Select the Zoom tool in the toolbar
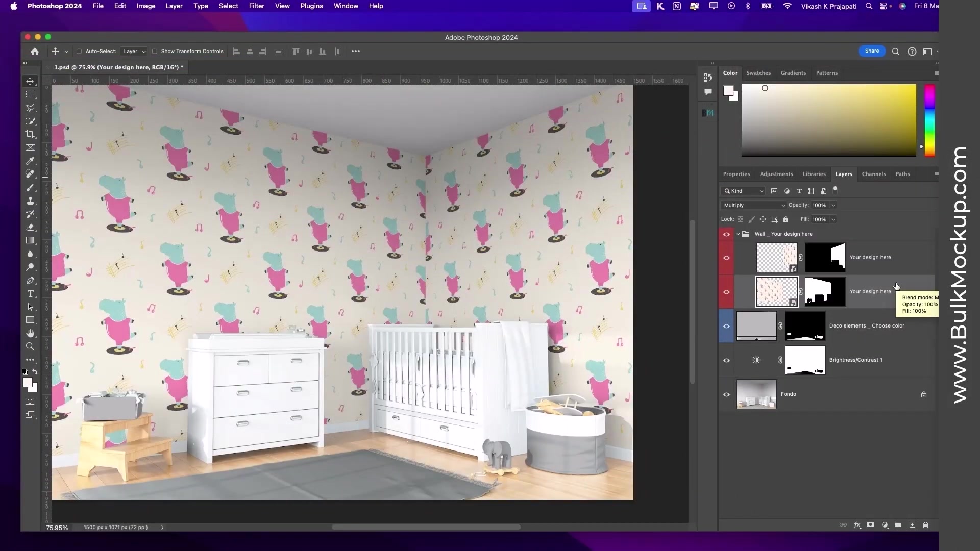980x551 pixels. click(31, 347)
